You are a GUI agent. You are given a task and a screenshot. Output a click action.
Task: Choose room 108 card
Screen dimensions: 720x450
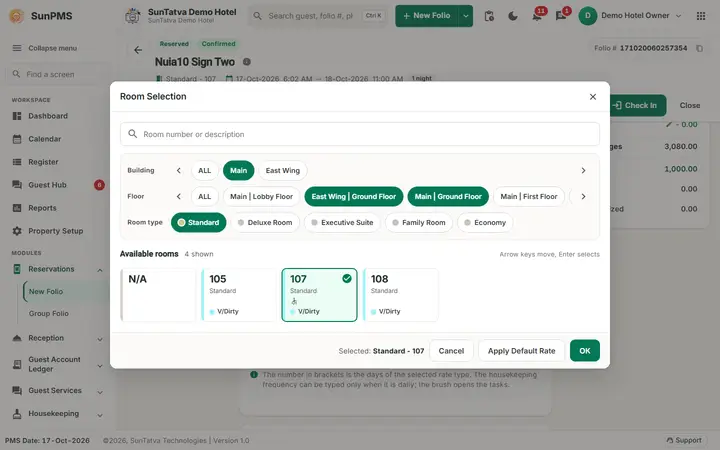coord(400,295)
